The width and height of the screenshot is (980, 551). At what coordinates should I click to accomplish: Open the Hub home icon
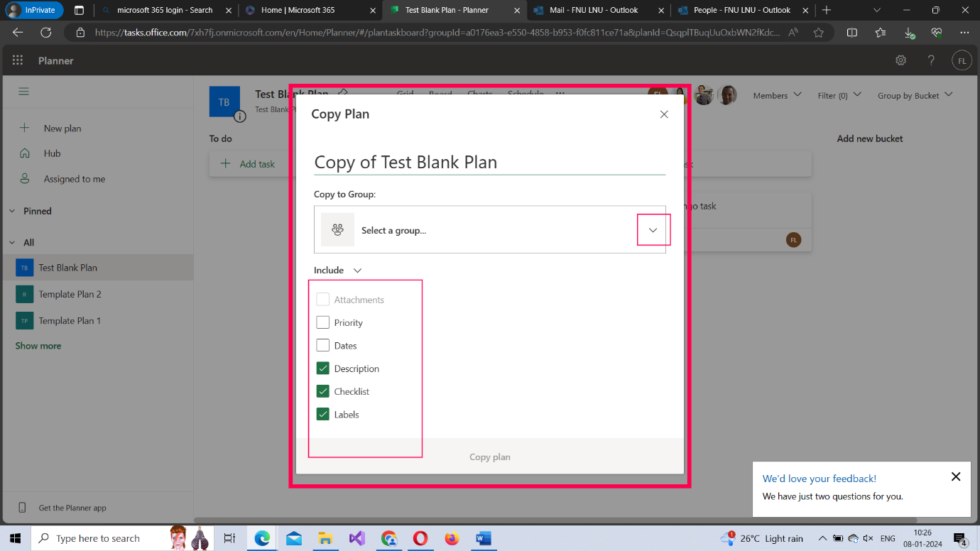coord(25,153)
